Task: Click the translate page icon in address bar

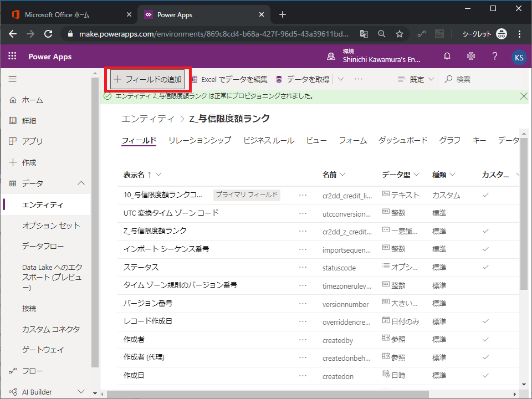Action: [364, 34]
